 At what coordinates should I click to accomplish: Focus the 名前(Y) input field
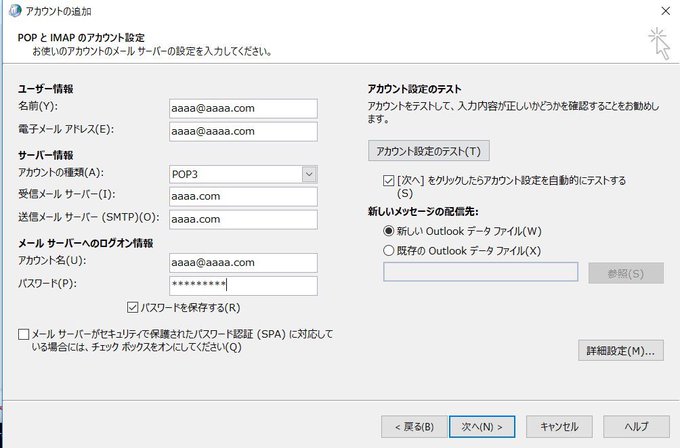coord(243,108)
